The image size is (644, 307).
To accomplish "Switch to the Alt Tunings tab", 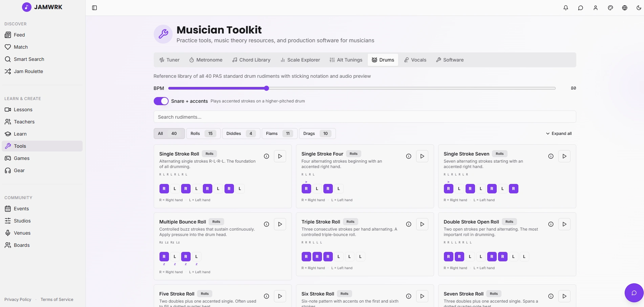I will (x=346, y=60).
